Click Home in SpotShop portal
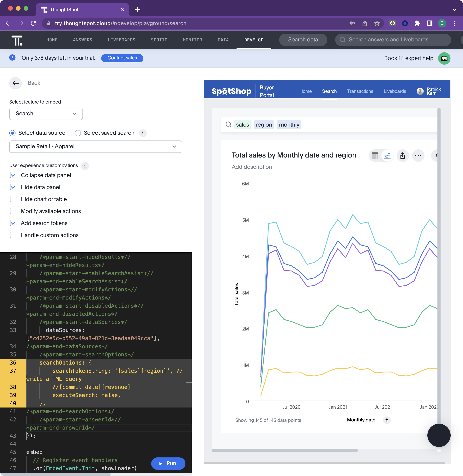Viewport: 463px width, 476px height. point(305,91)
